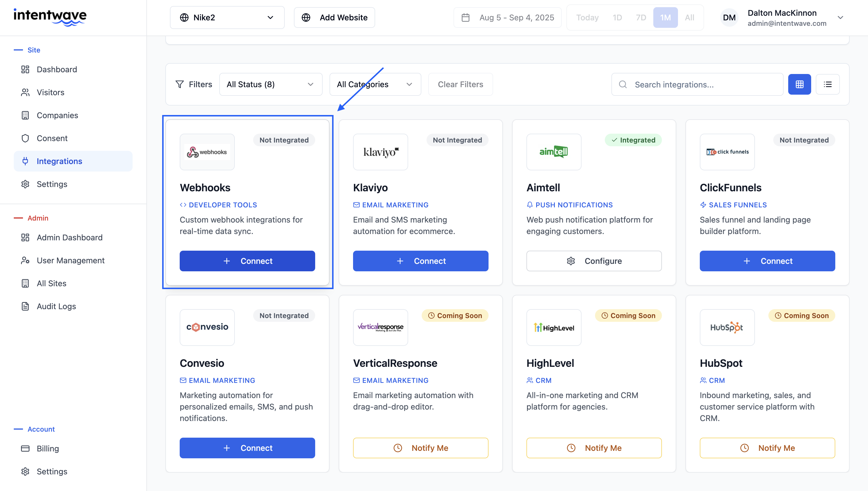Click the Webhooks logo thumbnail
Screen dimensions: 868x491
pyautogui.click(x=207, y=152)
